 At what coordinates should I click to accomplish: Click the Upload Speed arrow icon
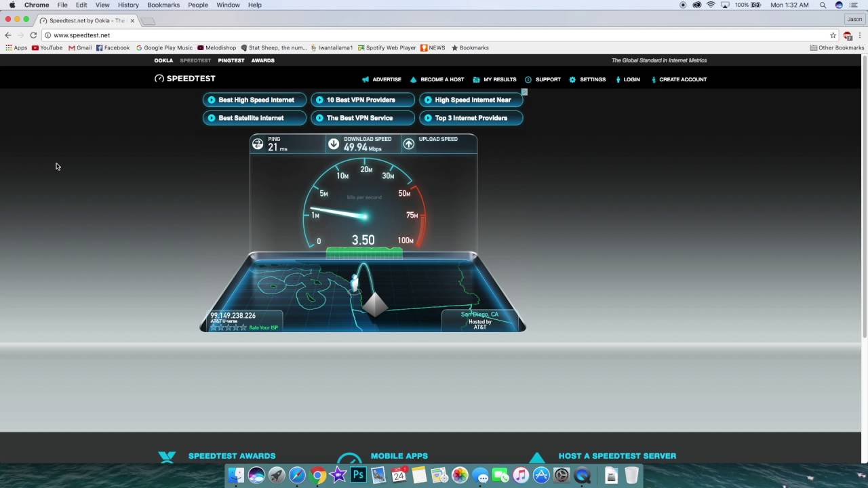[409, 144]
